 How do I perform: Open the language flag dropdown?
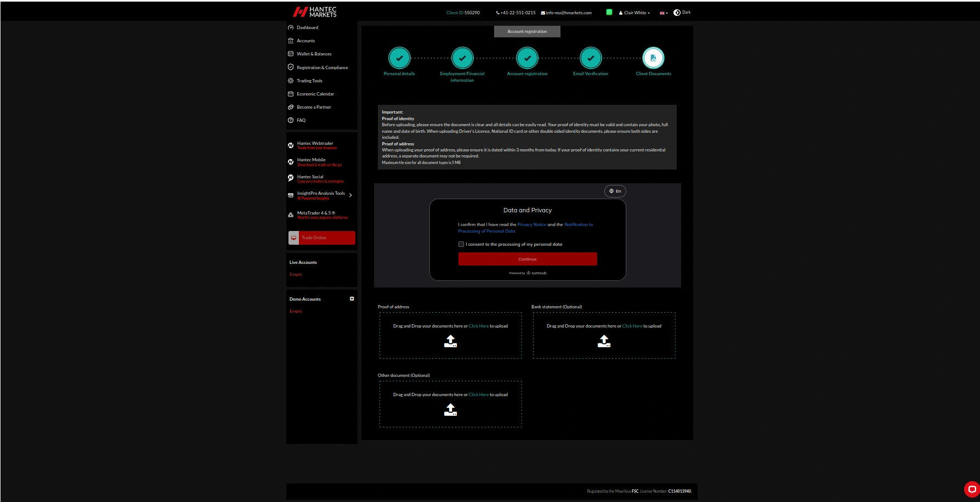coord(662,13)
